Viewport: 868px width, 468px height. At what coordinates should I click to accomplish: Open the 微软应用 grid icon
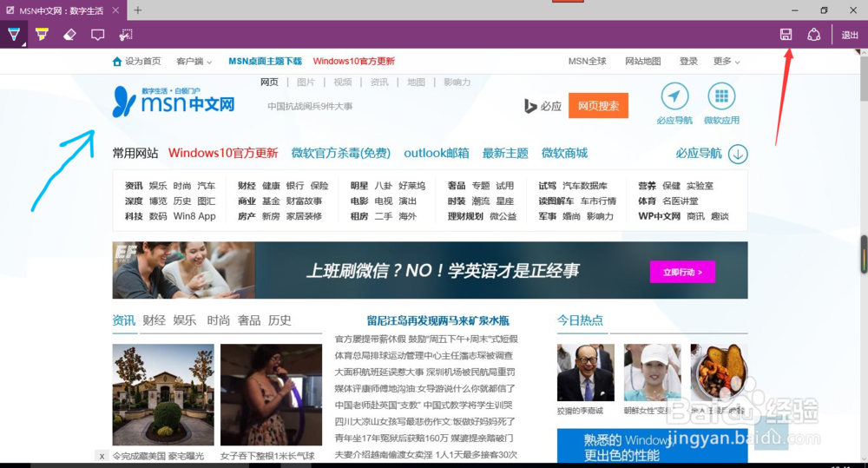point(721,96)
